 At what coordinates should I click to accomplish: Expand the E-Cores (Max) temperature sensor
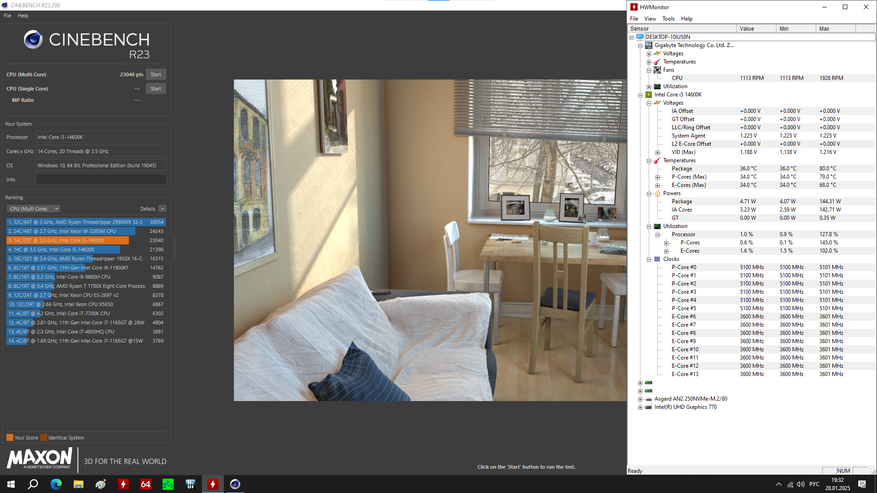tap(657, 185)
